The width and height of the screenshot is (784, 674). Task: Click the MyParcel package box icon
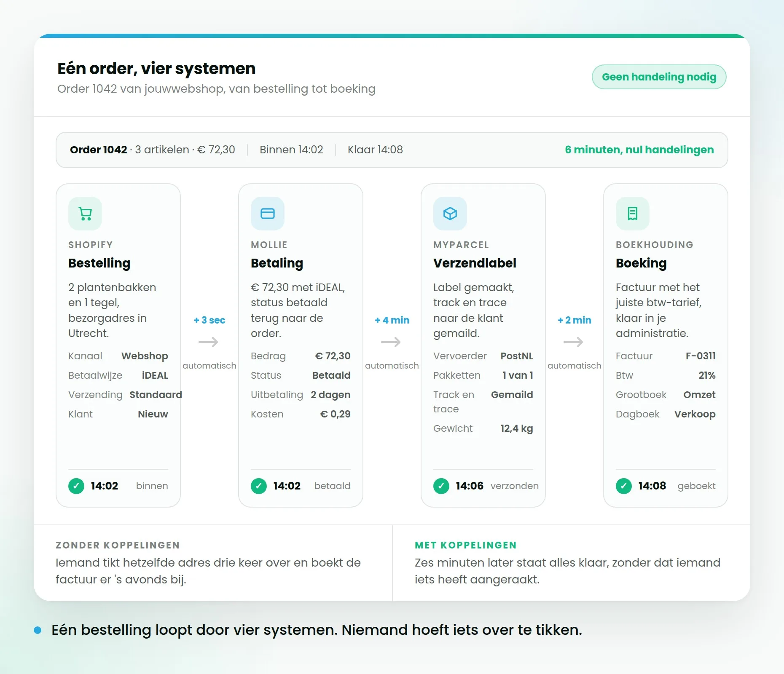coord(450,214)
